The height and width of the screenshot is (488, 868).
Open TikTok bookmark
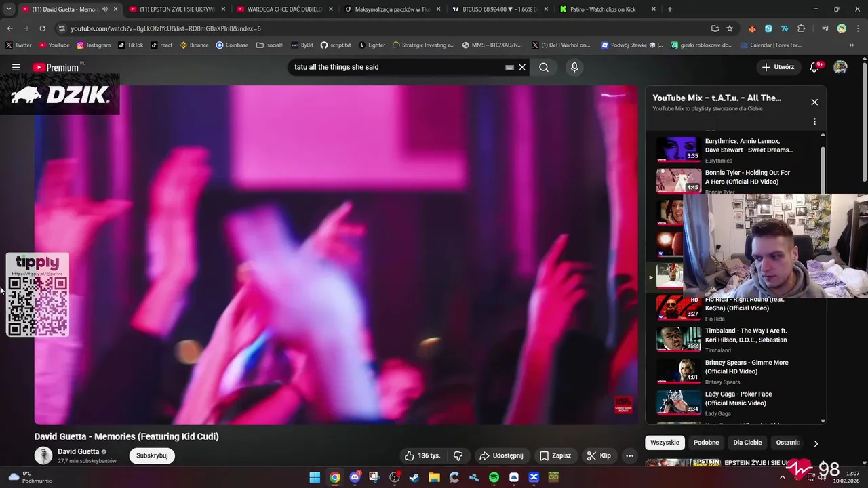point(130,45)
